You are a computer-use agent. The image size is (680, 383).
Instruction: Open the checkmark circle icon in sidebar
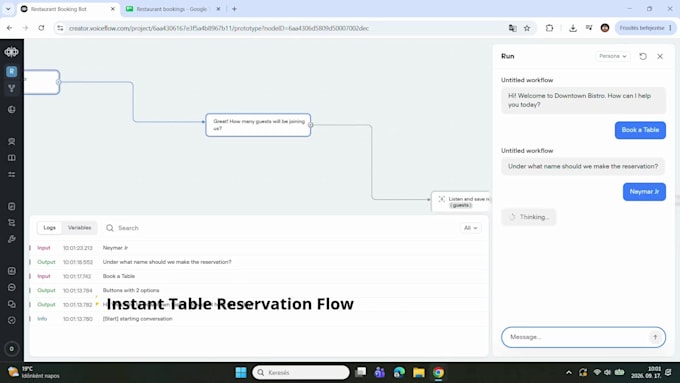(12, 320)
